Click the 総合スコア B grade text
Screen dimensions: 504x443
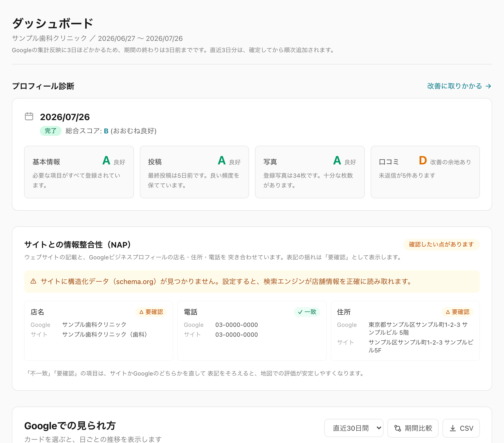(x=106, y=131)
